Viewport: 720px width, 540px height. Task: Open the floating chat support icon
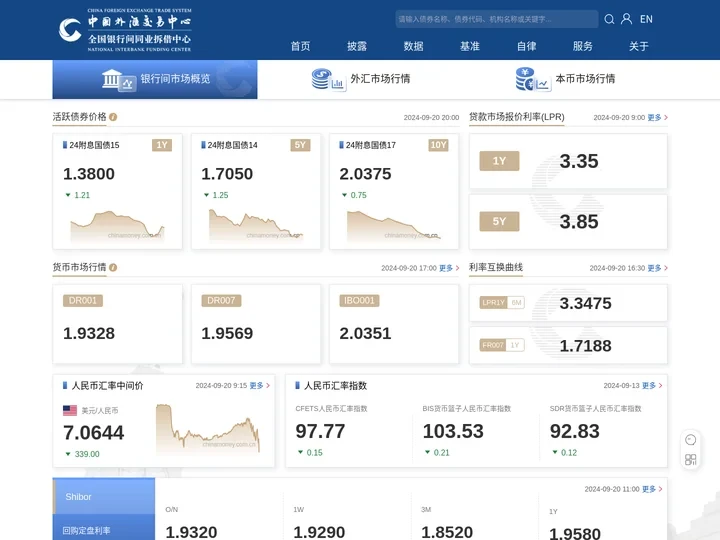690,440
